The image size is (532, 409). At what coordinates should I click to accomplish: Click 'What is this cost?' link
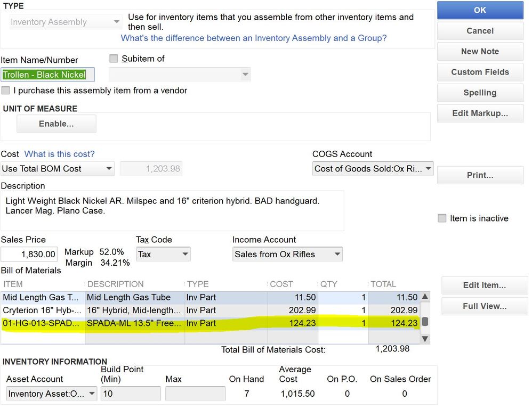click(x=59, y=154)
